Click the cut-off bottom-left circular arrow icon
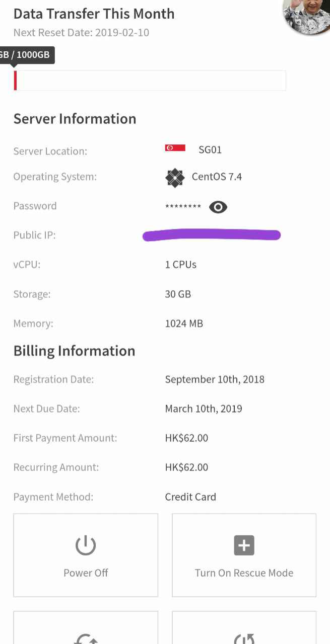The width and height of the screenshot is (330, 644). tap(86, 638)
